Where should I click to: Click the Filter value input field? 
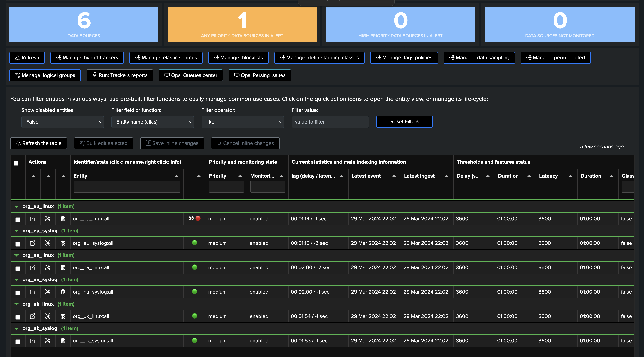pos(330,122)
